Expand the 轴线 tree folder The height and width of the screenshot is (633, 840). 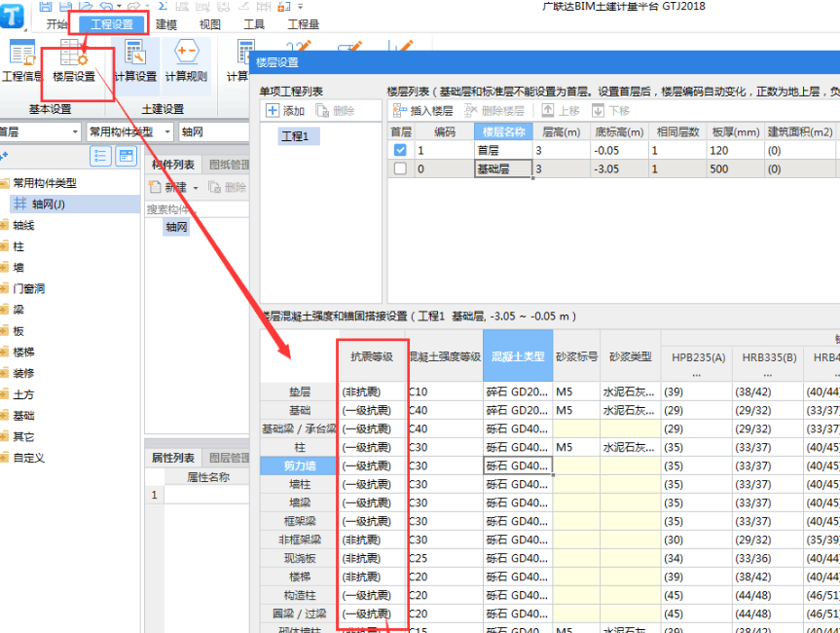click(4, 225)
